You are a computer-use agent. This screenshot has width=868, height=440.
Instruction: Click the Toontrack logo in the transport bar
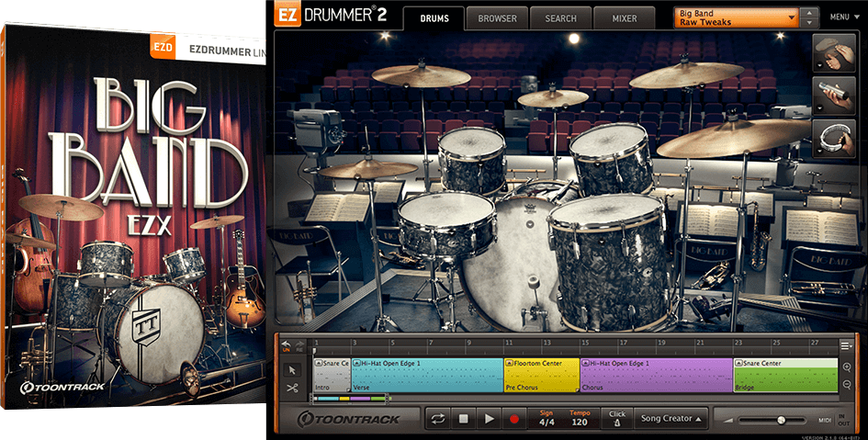click(x=348, y=420)
